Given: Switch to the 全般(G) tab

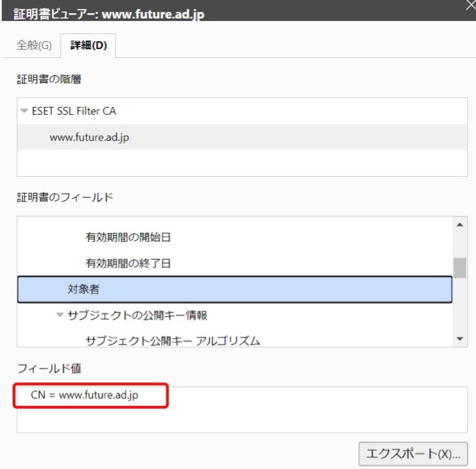Looking at the screenshot, I should [34, 46].
